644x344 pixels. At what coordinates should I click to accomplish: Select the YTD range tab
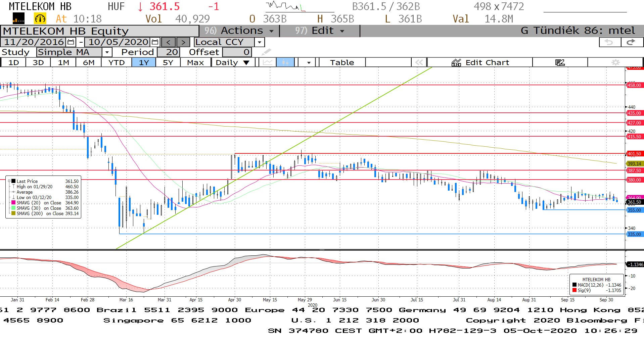(x=117, y=62)
